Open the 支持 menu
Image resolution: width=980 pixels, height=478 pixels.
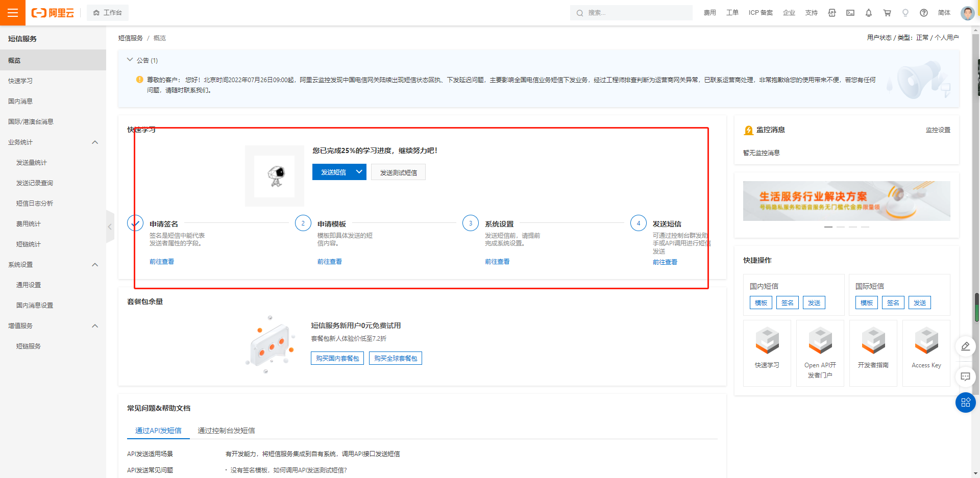[x=812, y=13]
